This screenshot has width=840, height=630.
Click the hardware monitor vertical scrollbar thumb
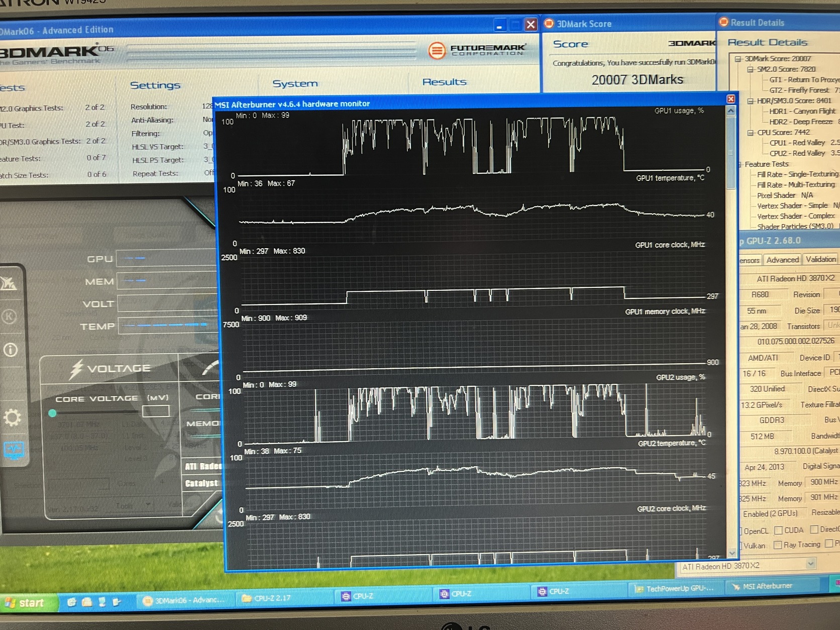(731, 152)
